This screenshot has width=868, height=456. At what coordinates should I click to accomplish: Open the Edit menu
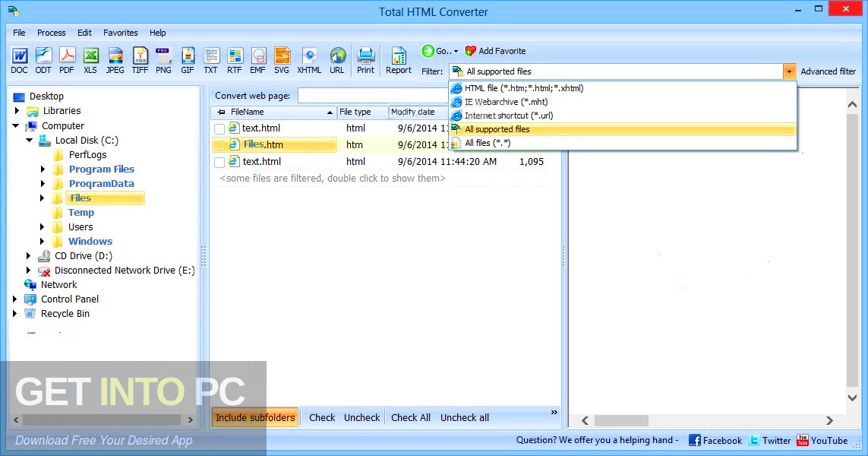(85, 33)
